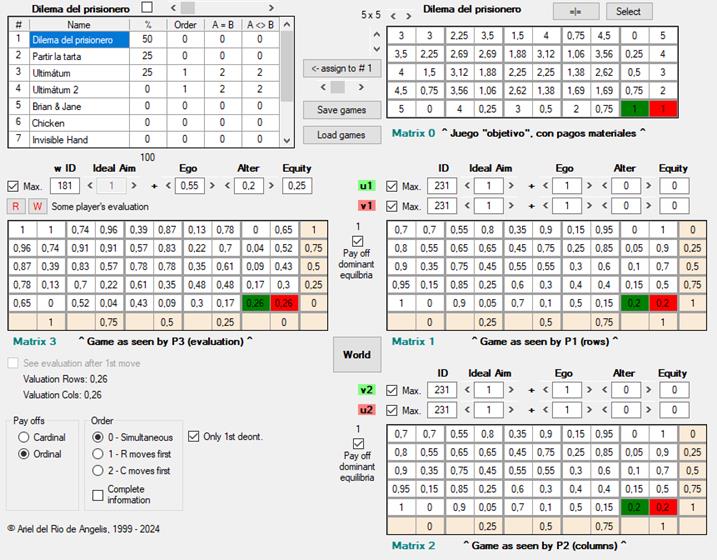The height and width of the screenshot is (560, 717).
Task: Click the red u2 label
Action: pos(366,409)
